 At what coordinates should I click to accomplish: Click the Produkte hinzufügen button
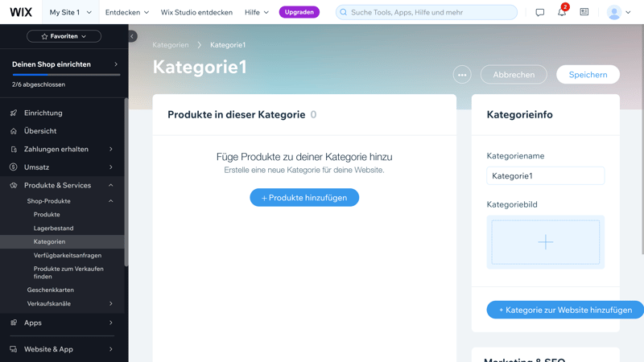coord(304,197)
